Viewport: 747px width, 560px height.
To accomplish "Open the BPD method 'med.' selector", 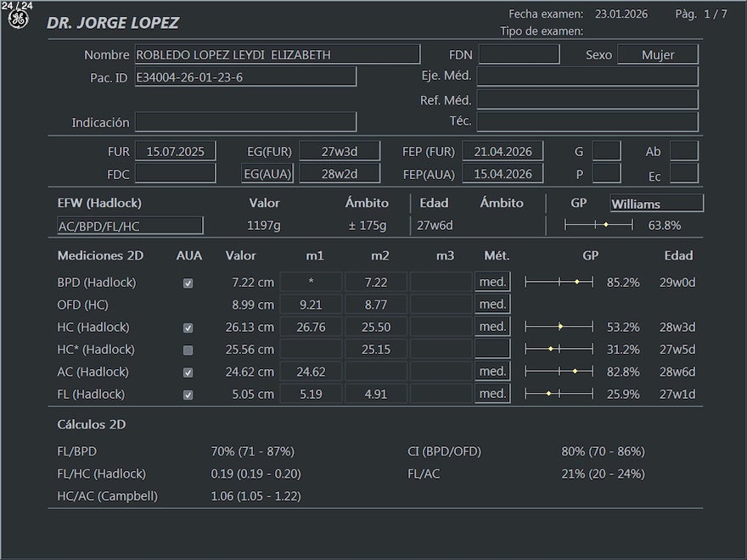I will pyautogui.click(x=492, y=283).
